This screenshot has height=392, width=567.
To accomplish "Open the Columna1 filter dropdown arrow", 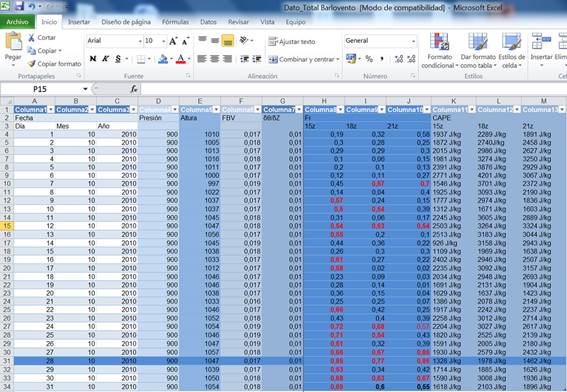I will (51, 109).
